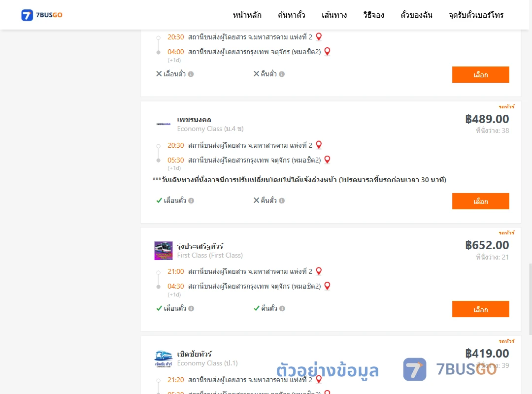Click map pin for 21:00 รุ่งประเสริฐทัวร์ departure
Screen dimensions: 532x394
[319, 271]
